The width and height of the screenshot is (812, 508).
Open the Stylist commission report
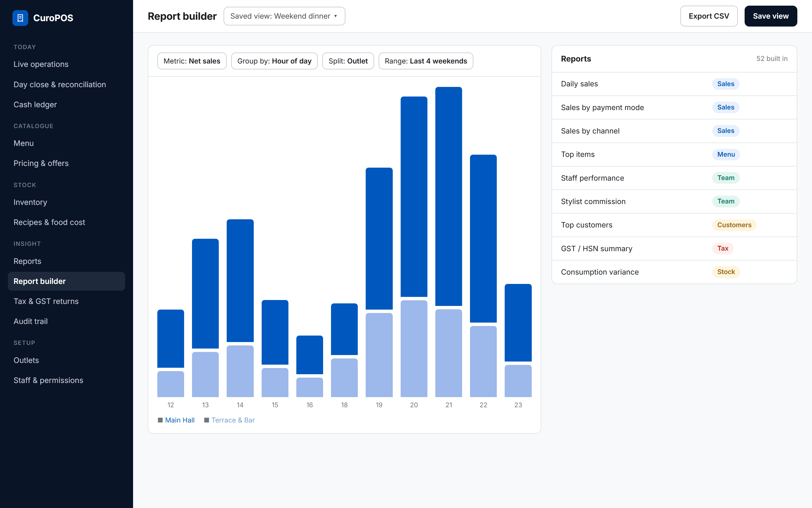[674, 202]
